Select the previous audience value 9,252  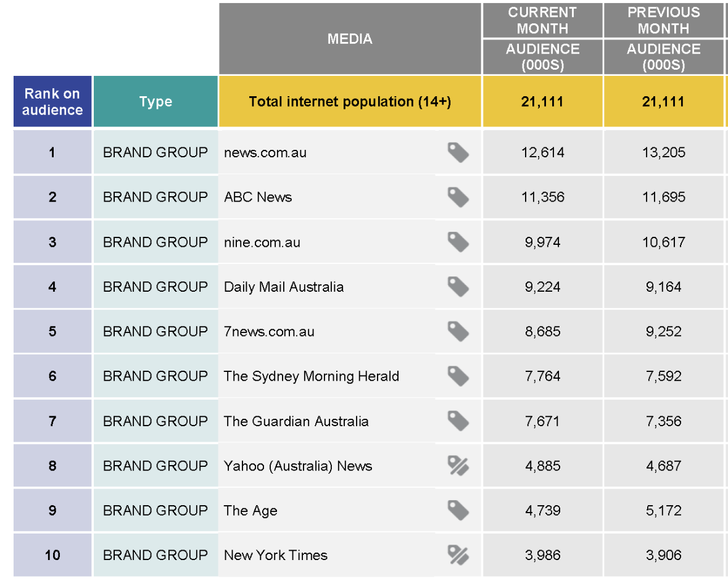663,331
